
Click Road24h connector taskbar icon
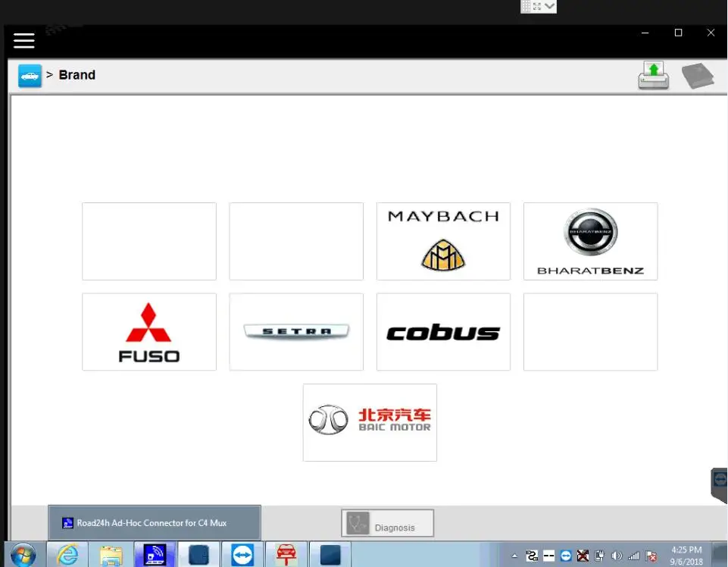pos(155,554)
